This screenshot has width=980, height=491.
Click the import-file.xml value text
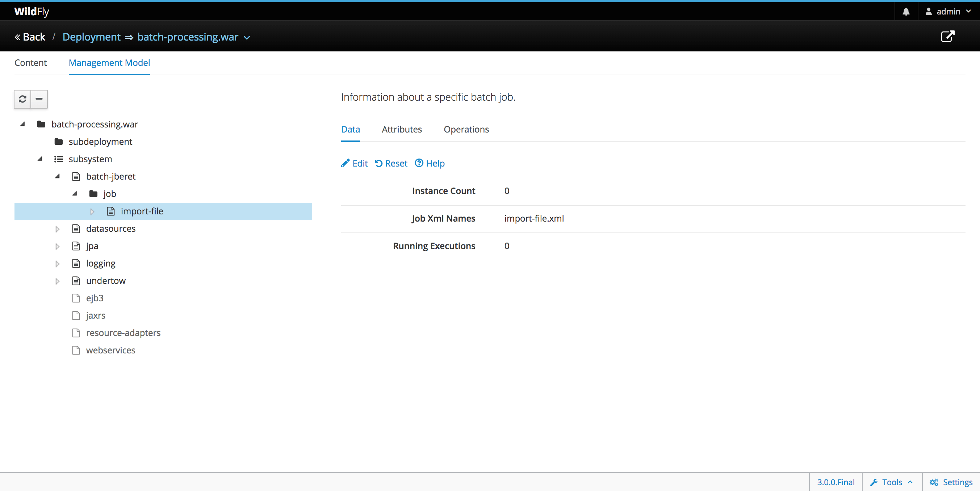534,218
